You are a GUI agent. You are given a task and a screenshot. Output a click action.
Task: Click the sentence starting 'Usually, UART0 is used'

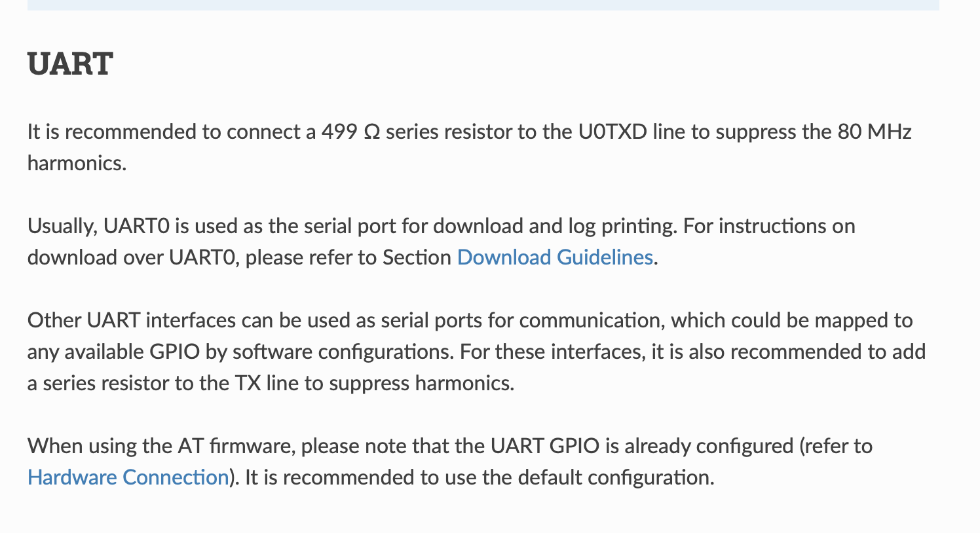click(x=351, y=226)
